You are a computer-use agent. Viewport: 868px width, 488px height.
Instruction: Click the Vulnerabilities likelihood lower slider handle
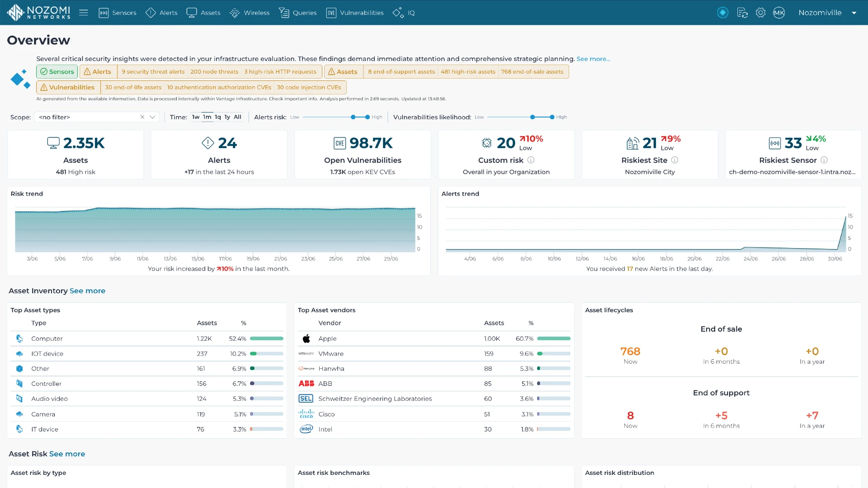tap(533, 117)
